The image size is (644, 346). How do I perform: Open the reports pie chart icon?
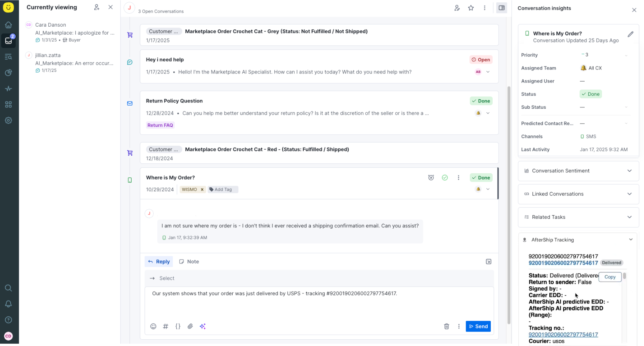pos(8,73)
